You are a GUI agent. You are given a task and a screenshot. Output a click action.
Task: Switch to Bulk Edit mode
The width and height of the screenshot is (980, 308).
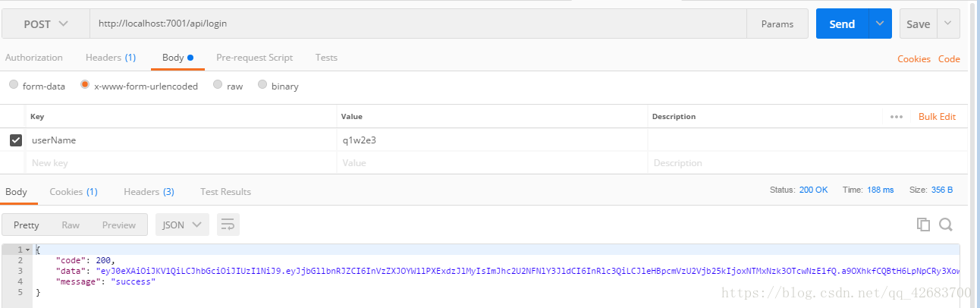coord(937,117)
